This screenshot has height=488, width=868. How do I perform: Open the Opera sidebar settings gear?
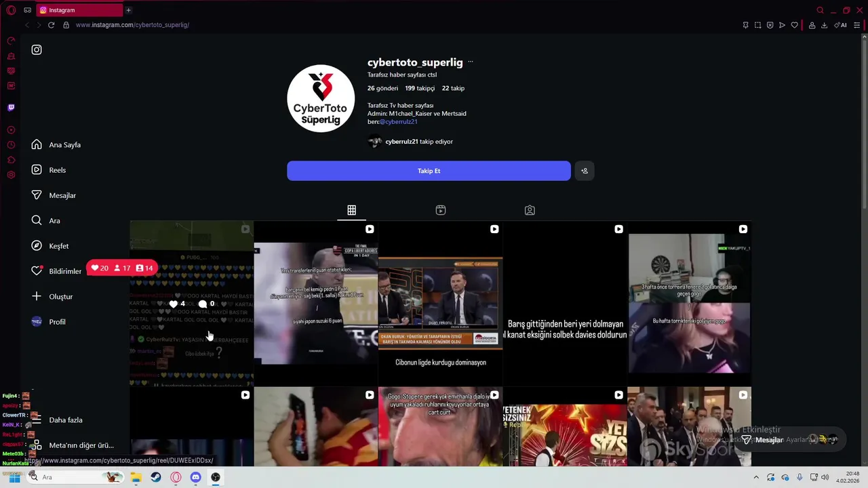click(x=11, y=175)
